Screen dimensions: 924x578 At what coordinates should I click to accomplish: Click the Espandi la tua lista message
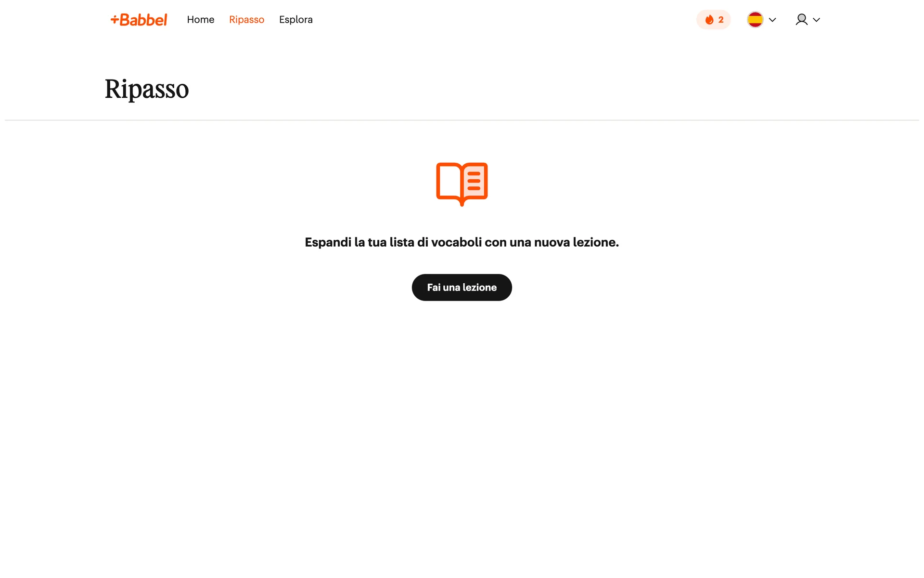tap(462, 242)
